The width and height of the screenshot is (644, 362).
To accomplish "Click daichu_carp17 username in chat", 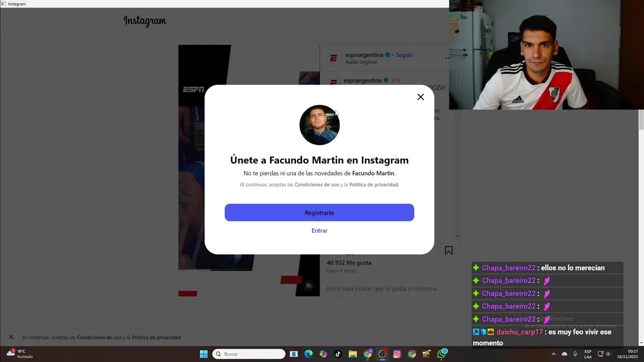I will pyautogui.click(x=520, y=332).
